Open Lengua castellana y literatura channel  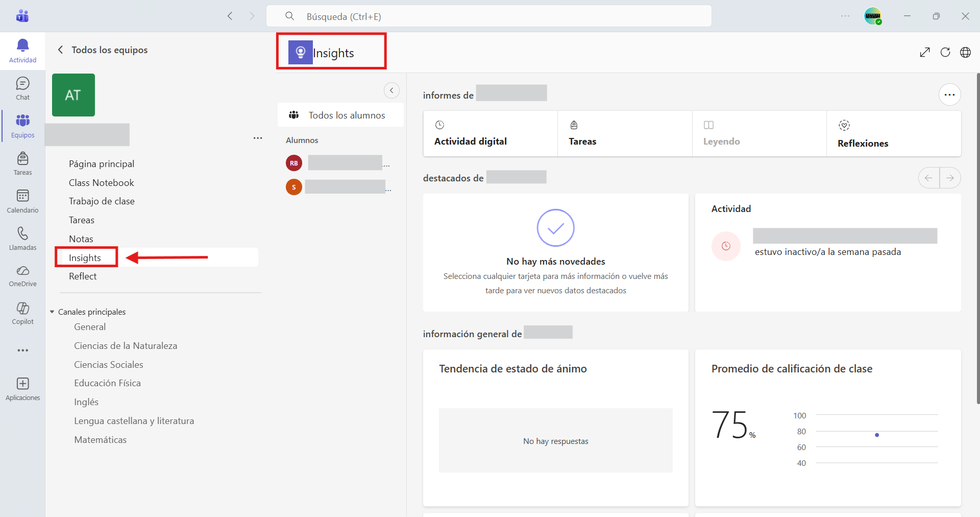tap(134, 420)
